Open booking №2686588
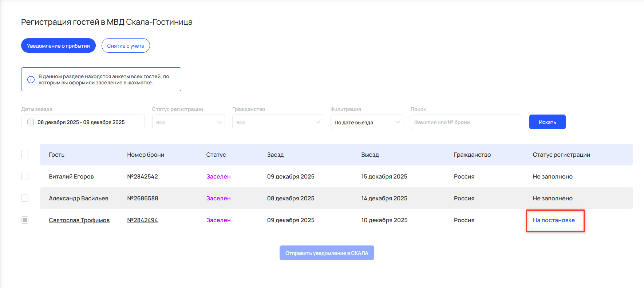The width and height of the screenshot is (644, 288). (142, 199)
